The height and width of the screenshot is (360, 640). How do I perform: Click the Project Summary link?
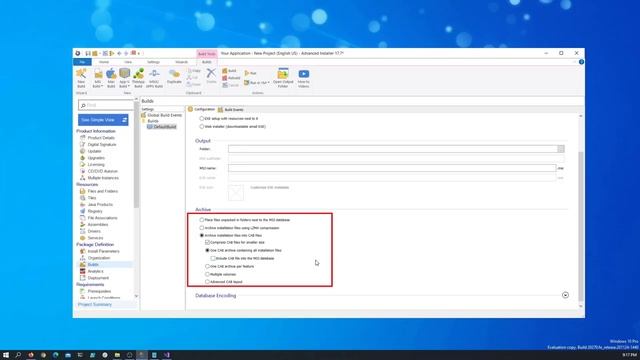tap(95, 304)
